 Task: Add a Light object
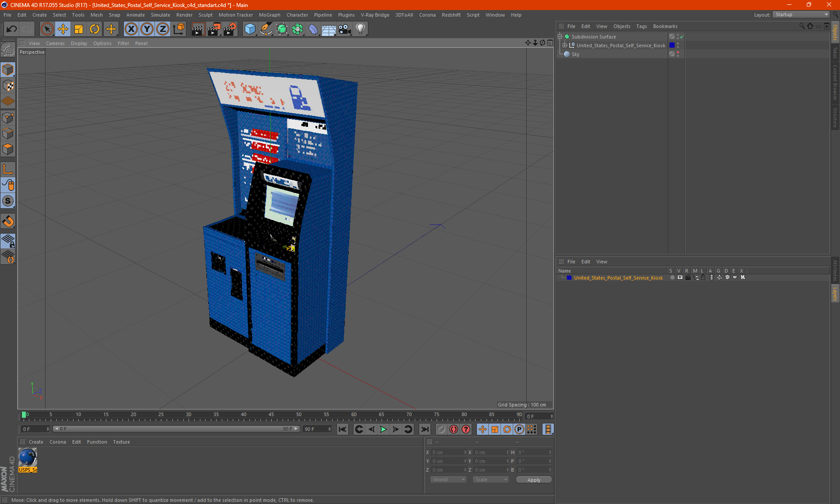pos(360,29)
